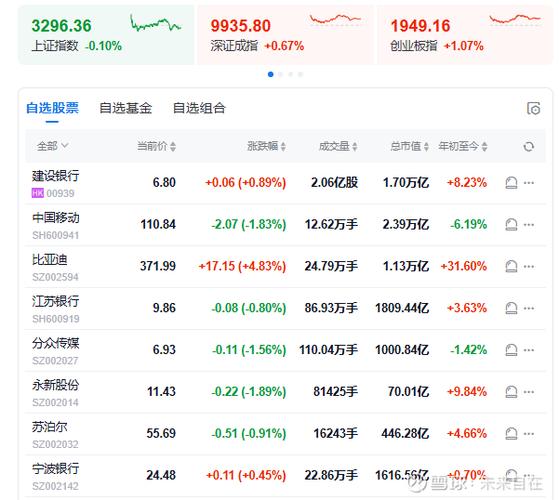Sort by 当前价 column

coord(157,146)
